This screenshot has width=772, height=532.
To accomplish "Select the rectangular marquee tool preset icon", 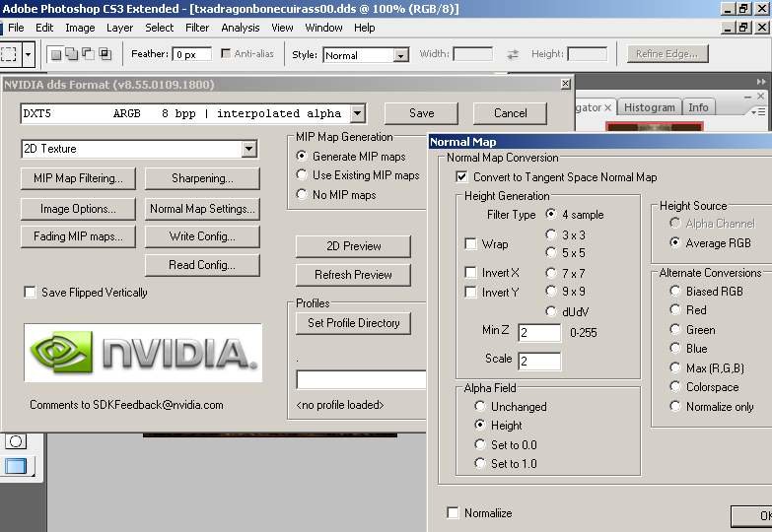I will [10, 54].
